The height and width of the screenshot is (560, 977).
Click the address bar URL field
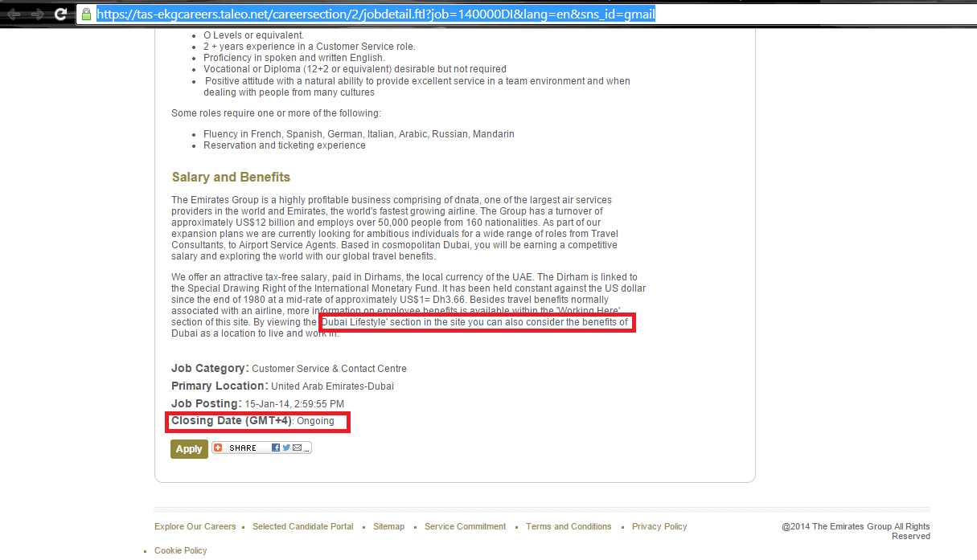click(x=527, y=14)
